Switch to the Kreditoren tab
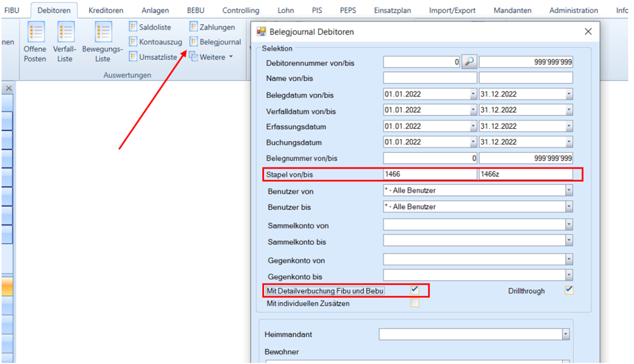634x364 pixels. (x=106, y=11)
